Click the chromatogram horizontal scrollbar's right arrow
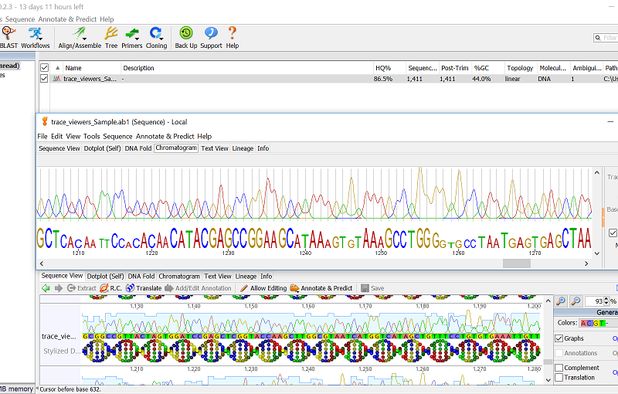The image size is (618, 394). 586,263
